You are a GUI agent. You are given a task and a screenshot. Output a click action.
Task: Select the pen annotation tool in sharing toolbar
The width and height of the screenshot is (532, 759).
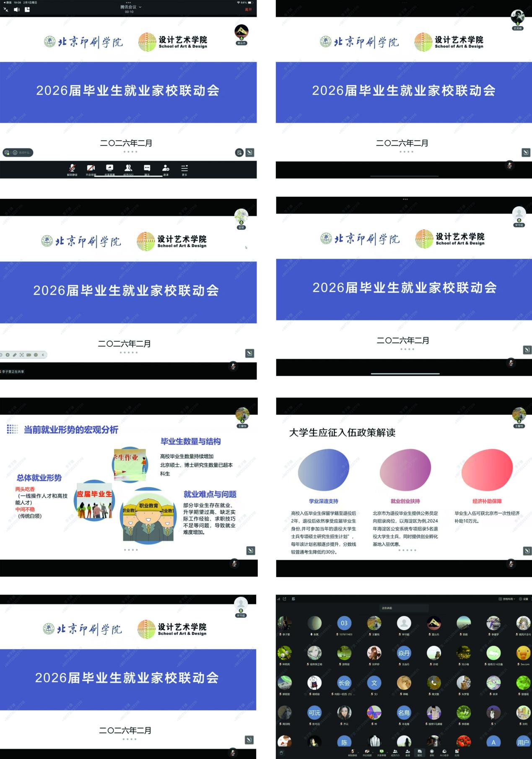tap(15, 355)
